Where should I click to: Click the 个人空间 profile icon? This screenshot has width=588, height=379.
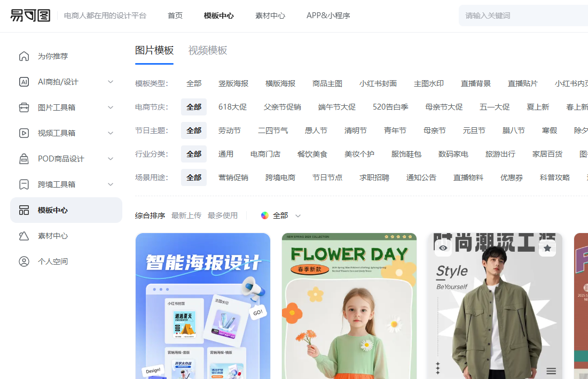[x=24, y=261]
